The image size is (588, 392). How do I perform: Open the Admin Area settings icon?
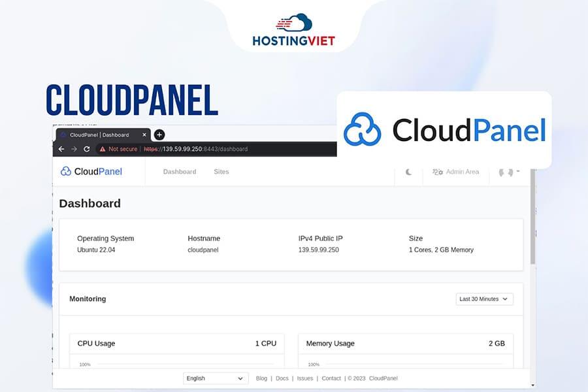coord(437,172)
